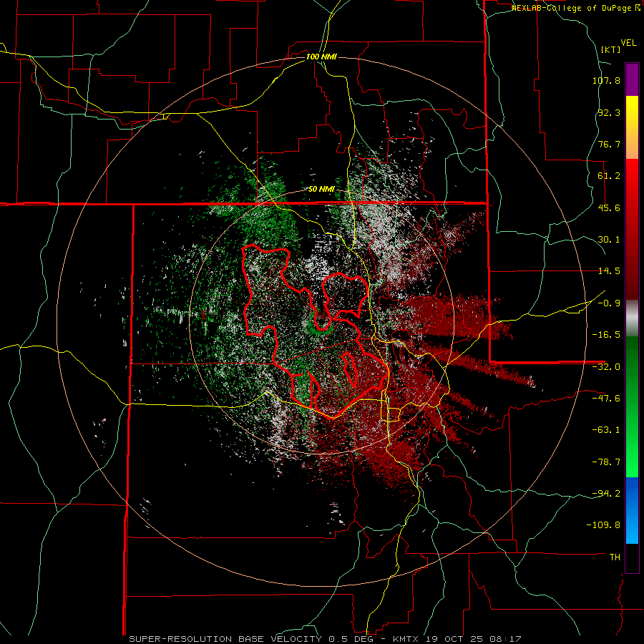Click the -47.6 legend value
The width and height of the screenshot is (644, 644).
point(606,399)
